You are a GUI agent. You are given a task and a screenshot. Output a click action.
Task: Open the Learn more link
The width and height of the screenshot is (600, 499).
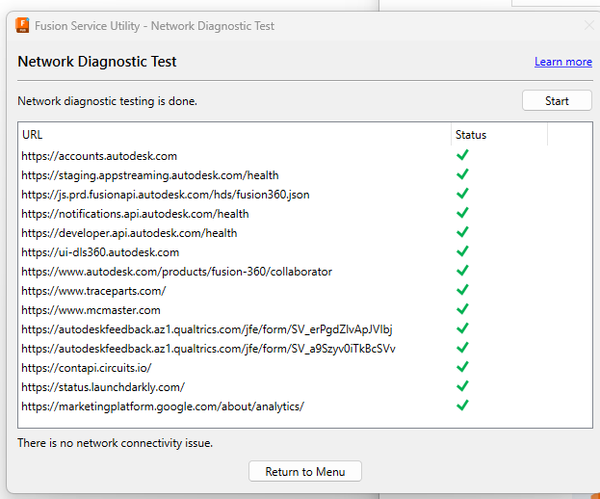tap(563, 62)
